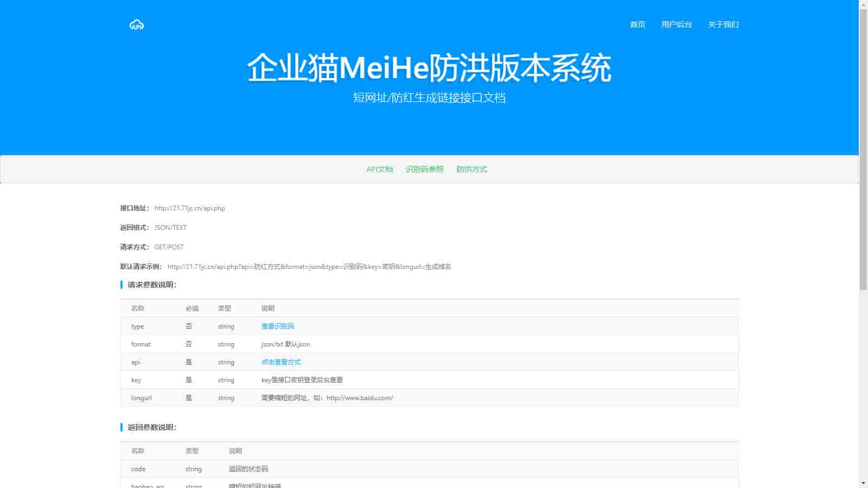
Task: Select the longurl parameter name cell
Action: 142,398
